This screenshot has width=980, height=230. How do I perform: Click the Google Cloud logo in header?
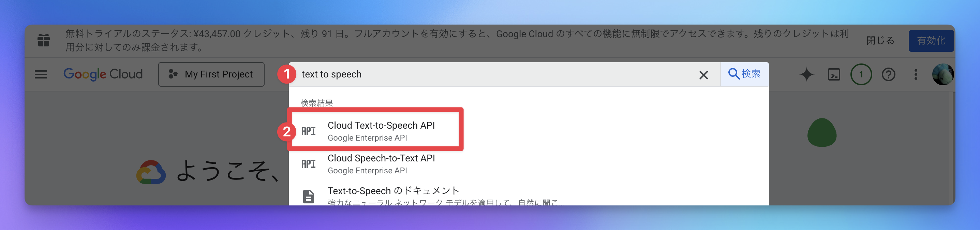[103, 74]
